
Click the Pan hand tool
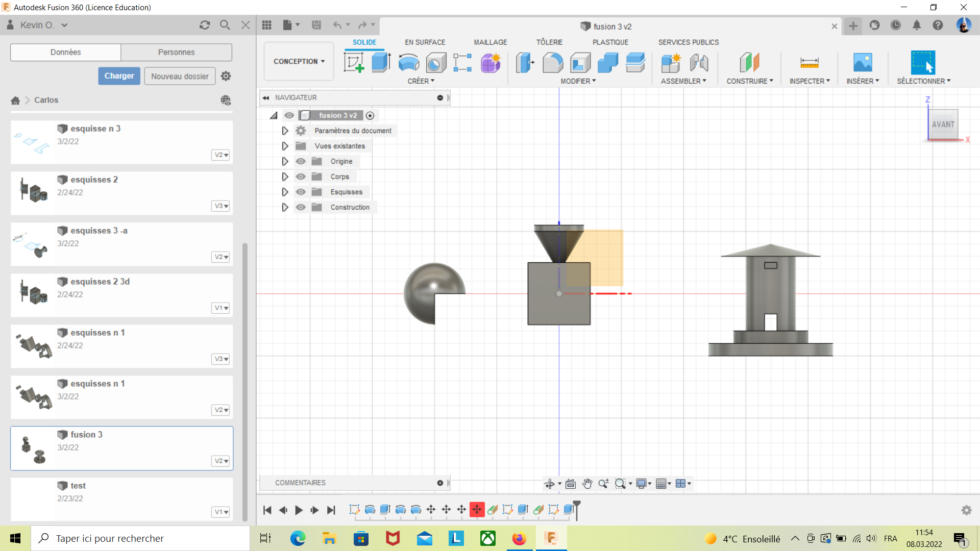pos(587,484)
